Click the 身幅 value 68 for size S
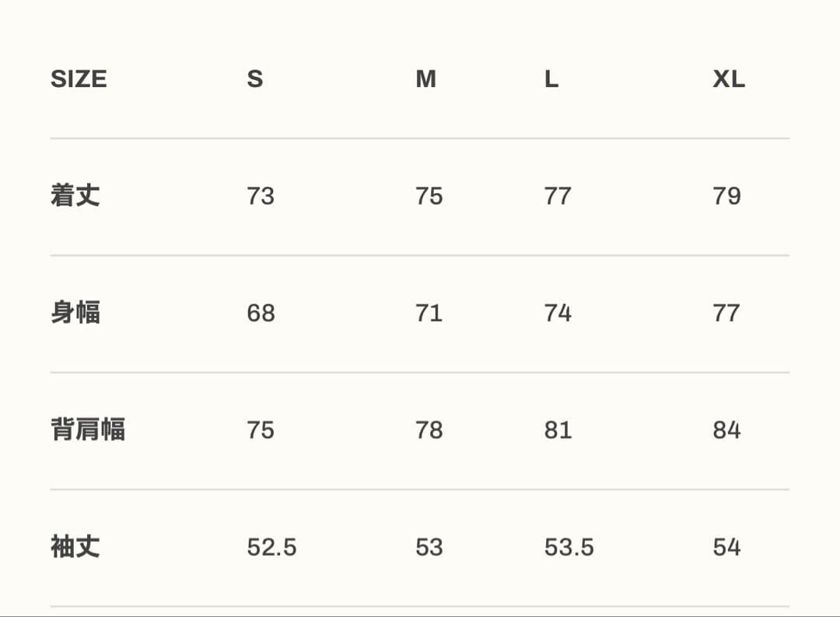 click(x=261, y=314)
